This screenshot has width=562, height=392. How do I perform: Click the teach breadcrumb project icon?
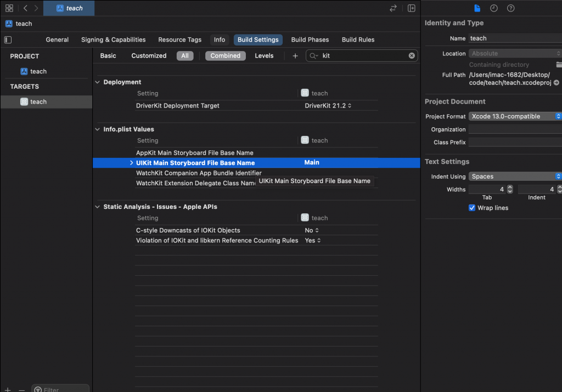(x=9, y=24)
